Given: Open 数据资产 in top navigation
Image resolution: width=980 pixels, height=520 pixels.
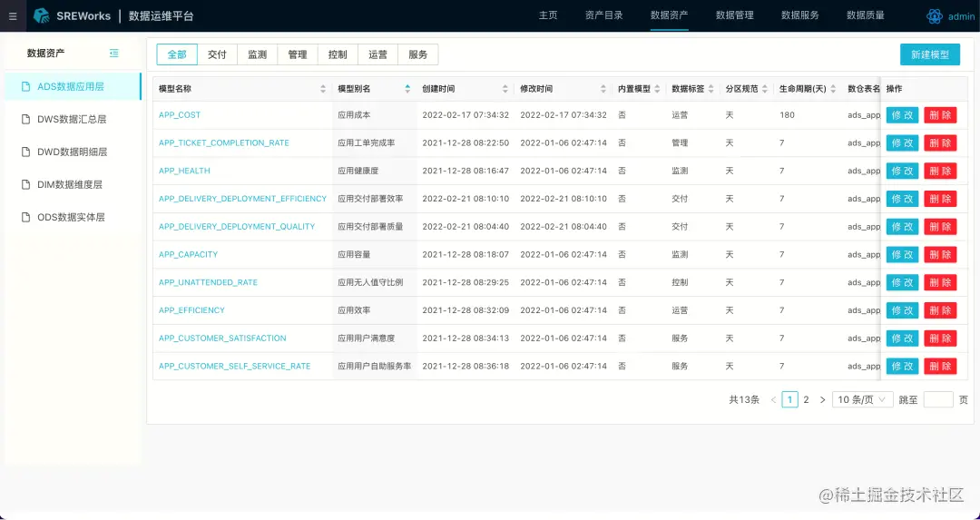Looking at the screenshot, I should tap(670, 15).
